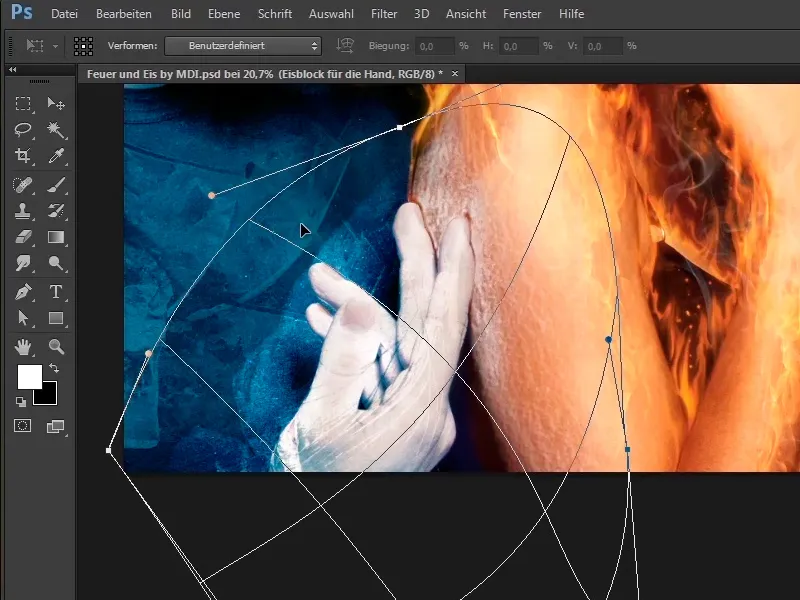800x600 pixels.
Task: Select the Eyedropper tool
Action: point(56,156)
